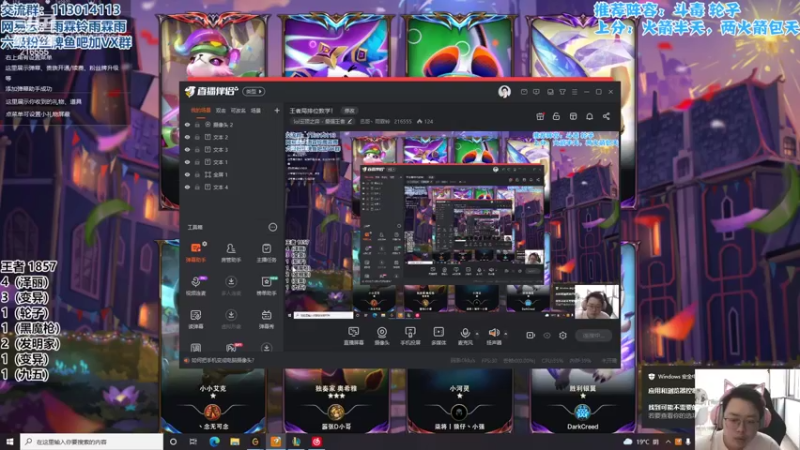Expand the microphone options arrow
The height and width of the screenshot is (450, 800).
(477, 334)
